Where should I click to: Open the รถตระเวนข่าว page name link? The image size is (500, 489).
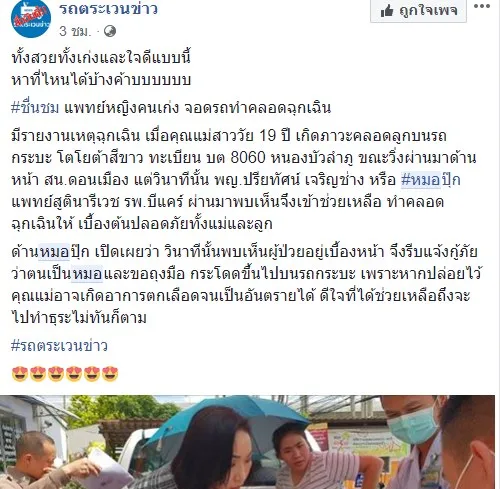[x=109, y=9]
